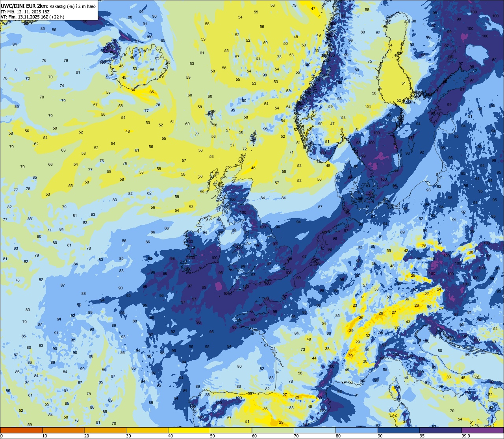Click the map humidity value "75"
This screenshot has width=504, height=439.
[370, 61]
